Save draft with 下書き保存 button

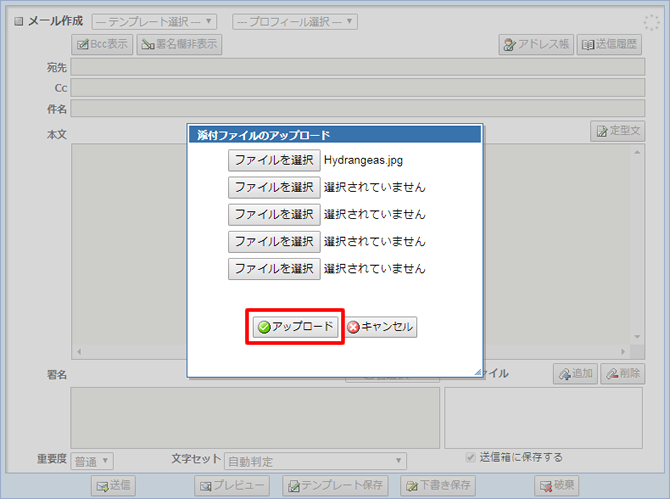(438, 485)
